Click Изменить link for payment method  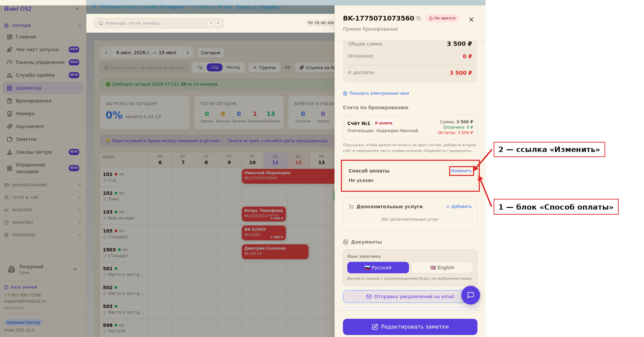461,171
